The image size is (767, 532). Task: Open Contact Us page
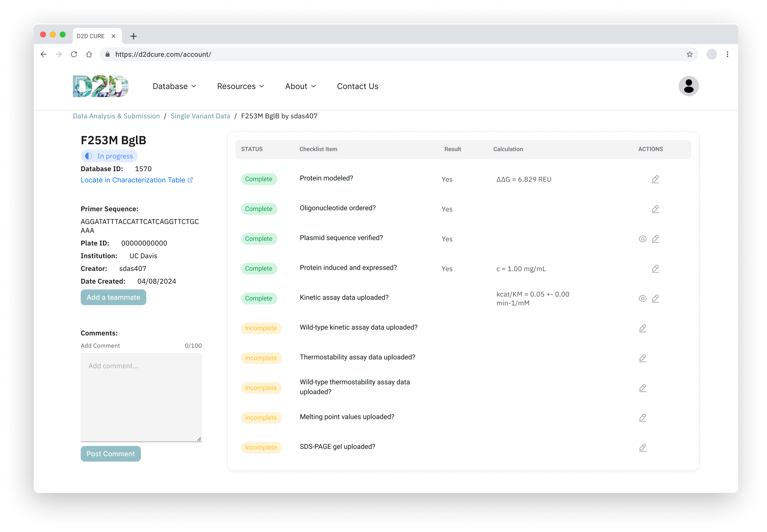coord(358,86)
